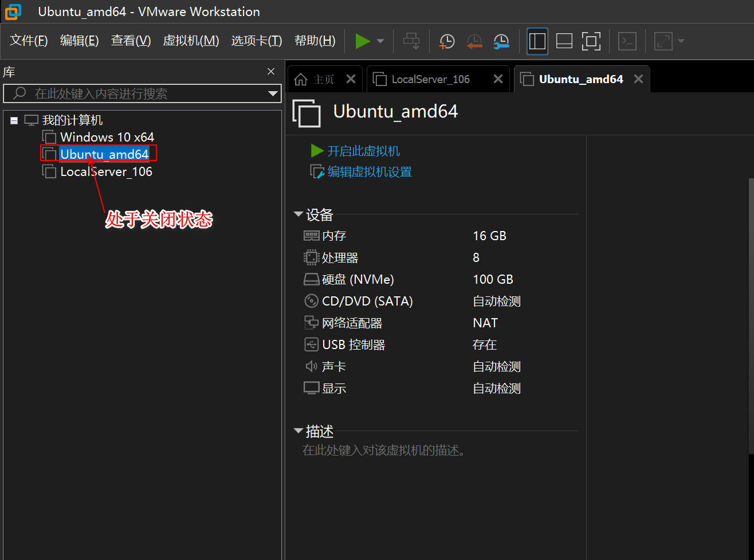Click the green power-on play toolbar icon
Screen dimensions: 754x560
coord(362,41)
